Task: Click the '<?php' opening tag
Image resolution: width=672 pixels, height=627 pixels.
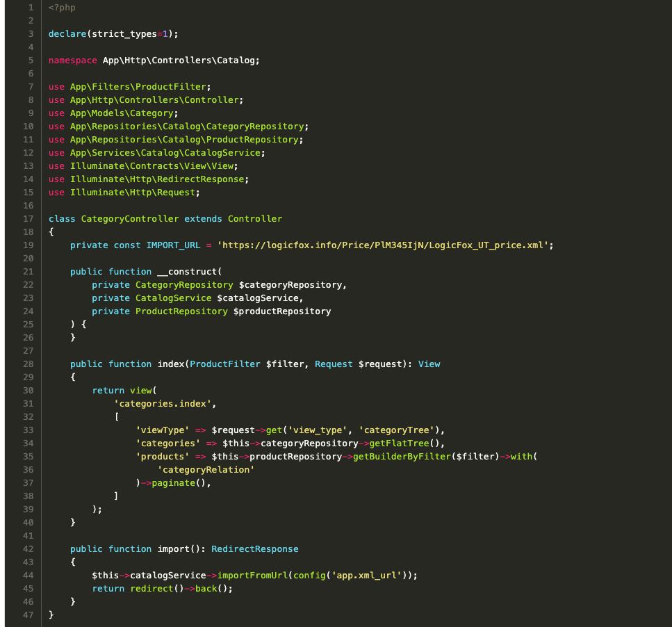Action: coord(62,8)
